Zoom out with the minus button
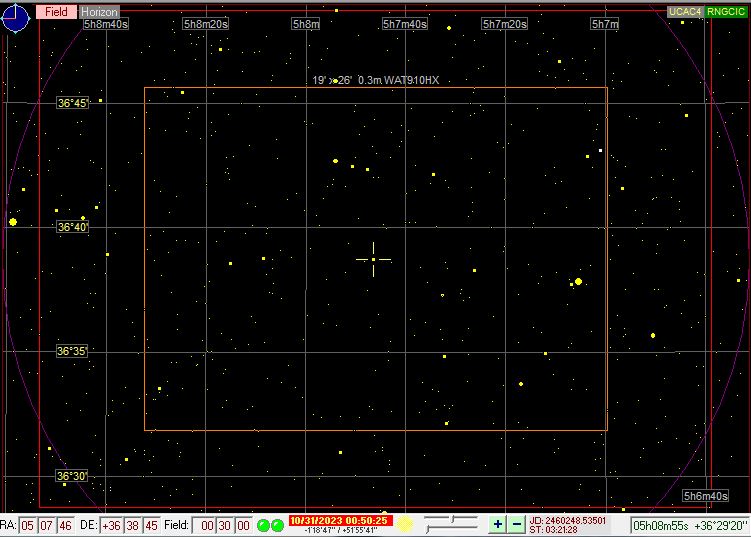The image size is (751, 537). pos(516,525)
